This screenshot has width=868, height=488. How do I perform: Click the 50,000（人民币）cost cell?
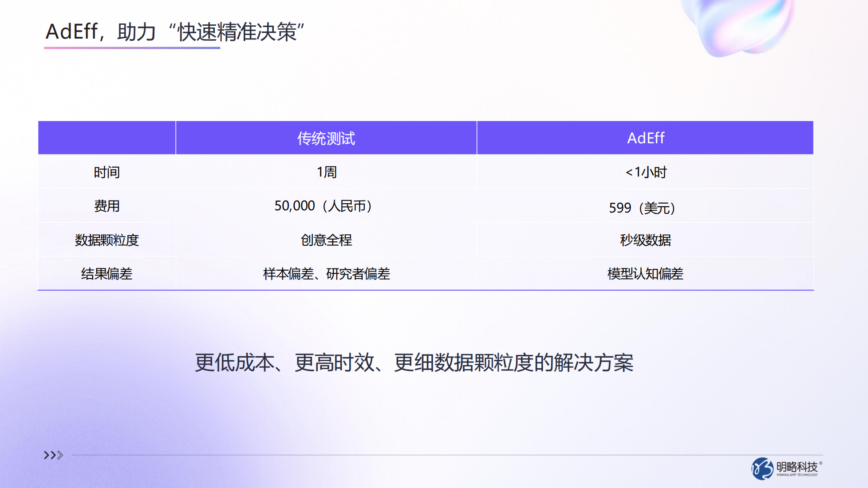click(326, 206)
